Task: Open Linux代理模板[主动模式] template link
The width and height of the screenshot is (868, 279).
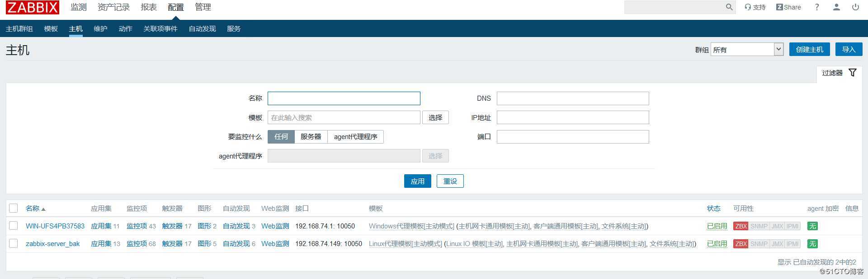Action: click(406, 244)
